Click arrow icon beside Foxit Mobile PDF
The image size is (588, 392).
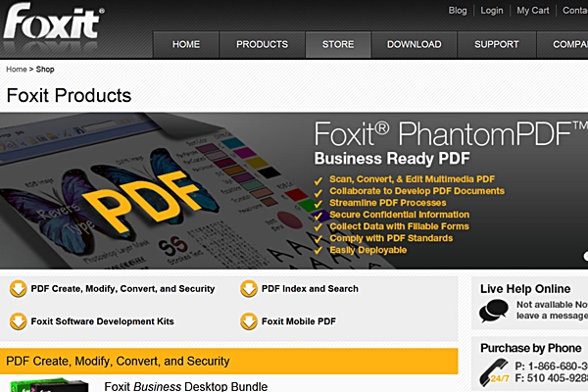[x=249, y=321]
